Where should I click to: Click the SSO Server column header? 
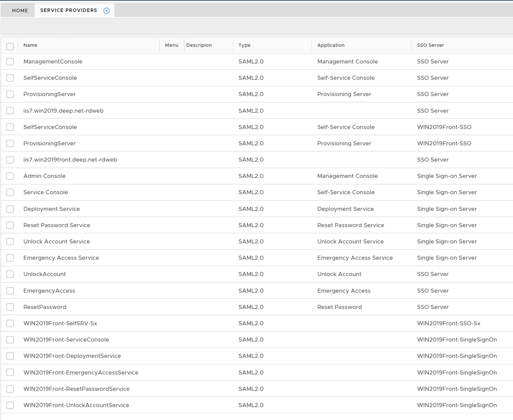pos(430,45)
